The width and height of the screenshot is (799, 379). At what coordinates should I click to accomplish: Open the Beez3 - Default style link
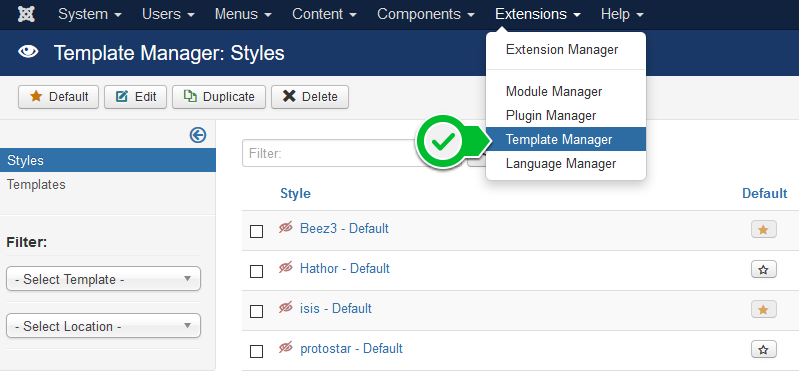(x=344, y=228)
